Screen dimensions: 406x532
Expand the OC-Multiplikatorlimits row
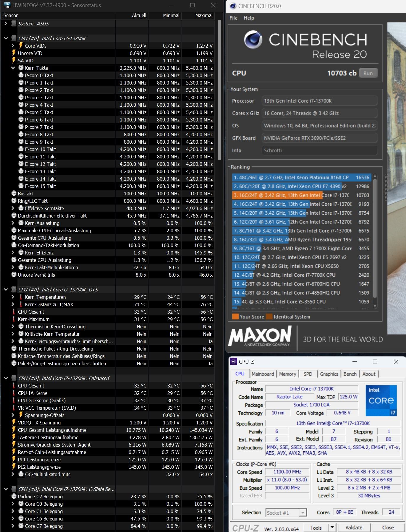13,474
